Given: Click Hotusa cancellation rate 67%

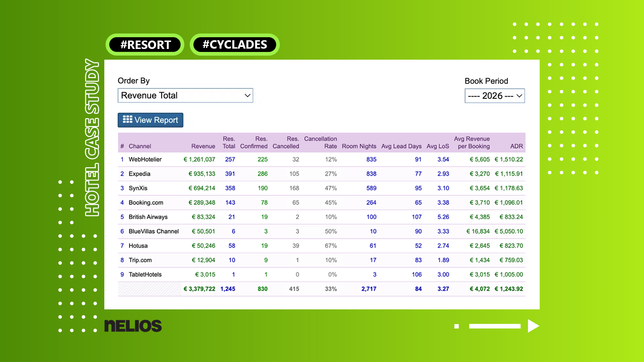Looking at the screenshot, I should tap(331, 246).
